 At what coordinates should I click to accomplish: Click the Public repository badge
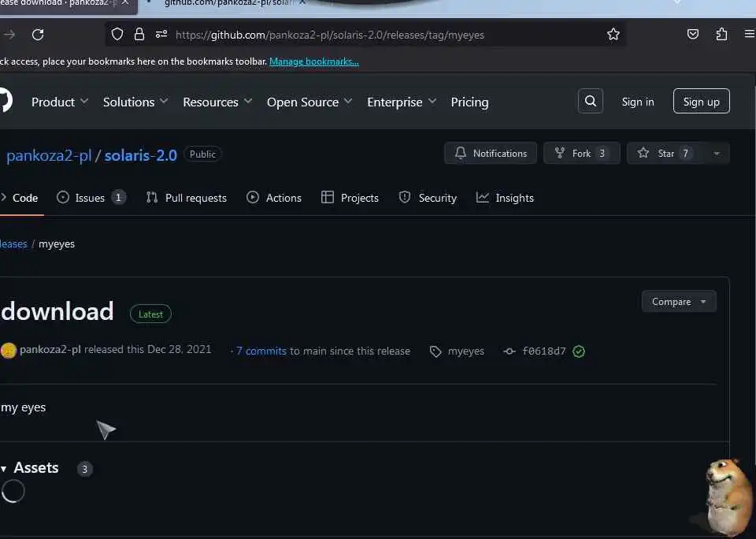202,154
